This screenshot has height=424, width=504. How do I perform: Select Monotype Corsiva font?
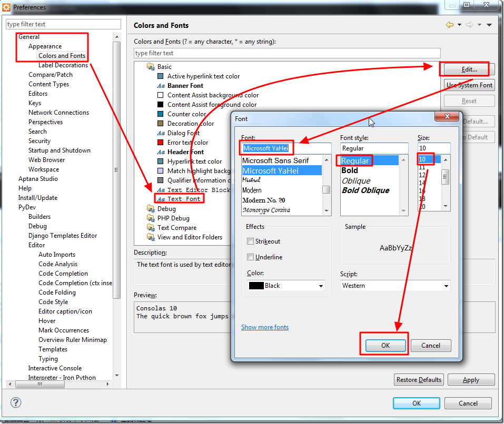pyautogui.click(x=266, y=210)
